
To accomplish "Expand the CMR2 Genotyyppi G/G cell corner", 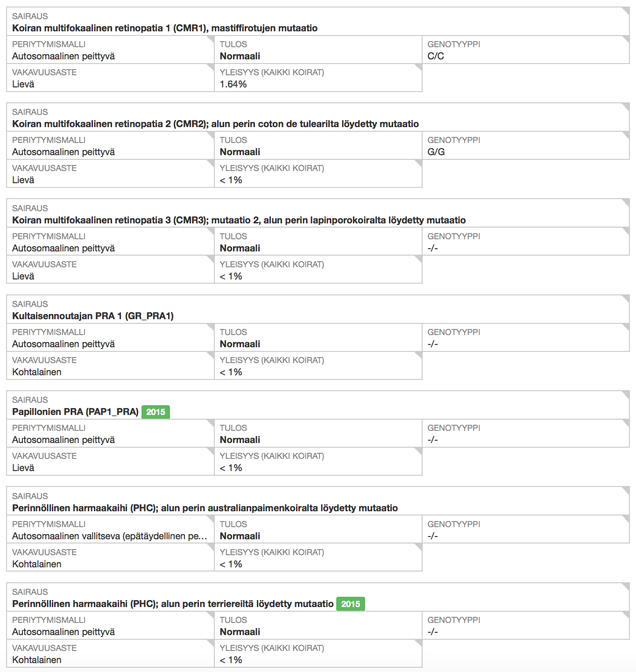I will tap(626, 136).
